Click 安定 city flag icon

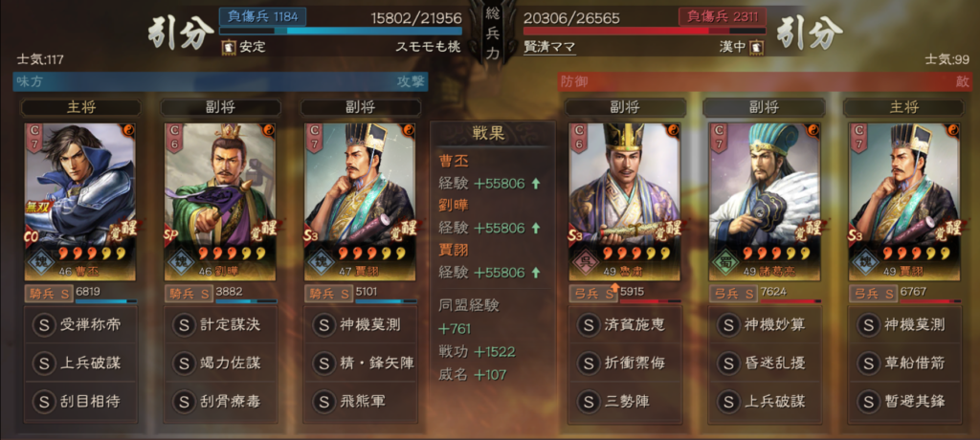point(228,47)
